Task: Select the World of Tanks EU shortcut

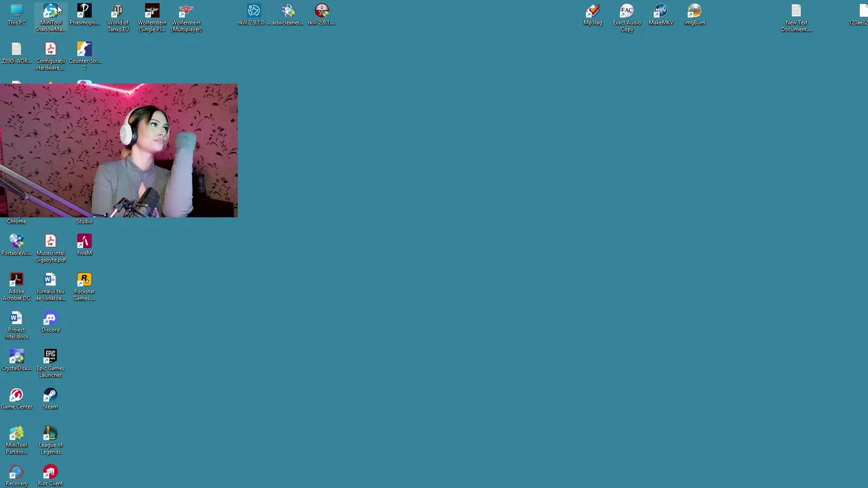Action: pos(118,18)
